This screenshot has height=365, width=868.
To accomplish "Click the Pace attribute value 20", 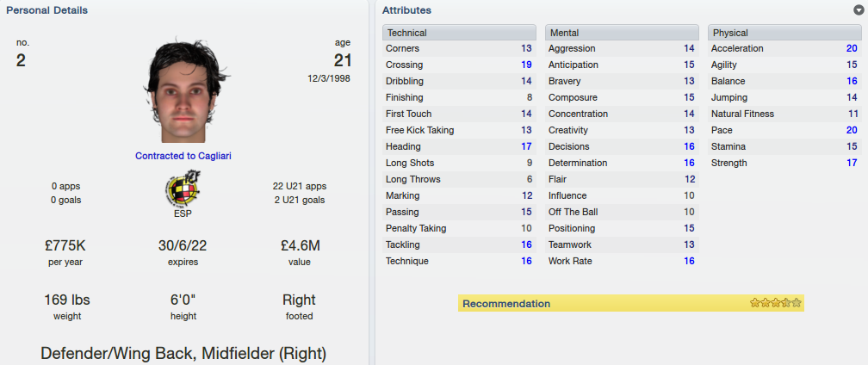I will (x=852, y=131).
